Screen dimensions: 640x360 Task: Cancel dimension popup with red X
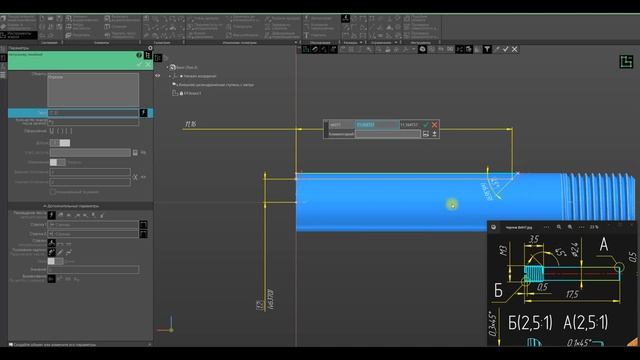coord(434,124)
